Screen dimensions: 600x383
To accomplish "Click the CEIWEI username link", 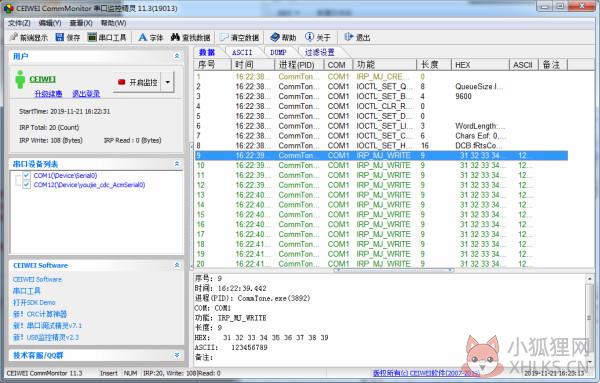I will (42, 79).
